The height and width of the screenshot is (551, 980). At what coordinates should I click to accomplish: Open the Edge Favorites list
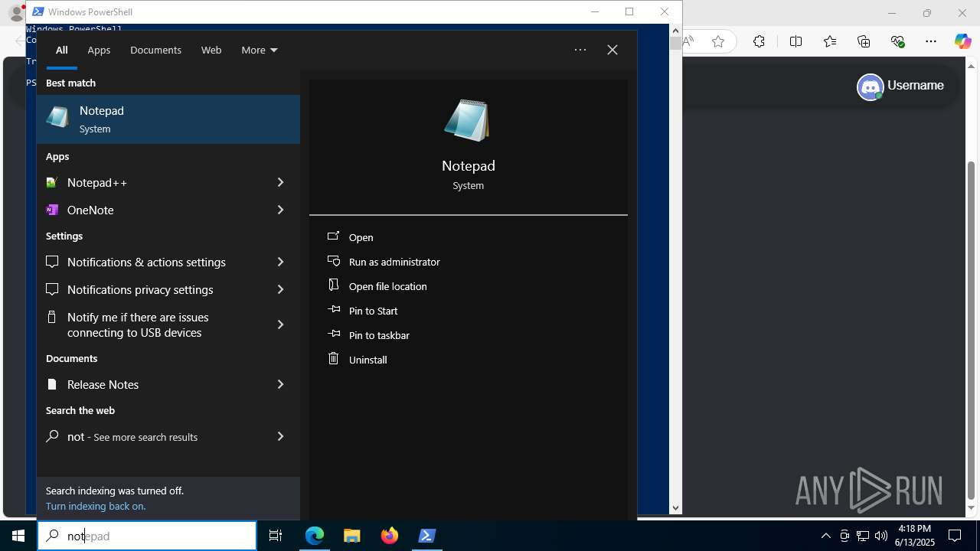click(x=830, y=41)
